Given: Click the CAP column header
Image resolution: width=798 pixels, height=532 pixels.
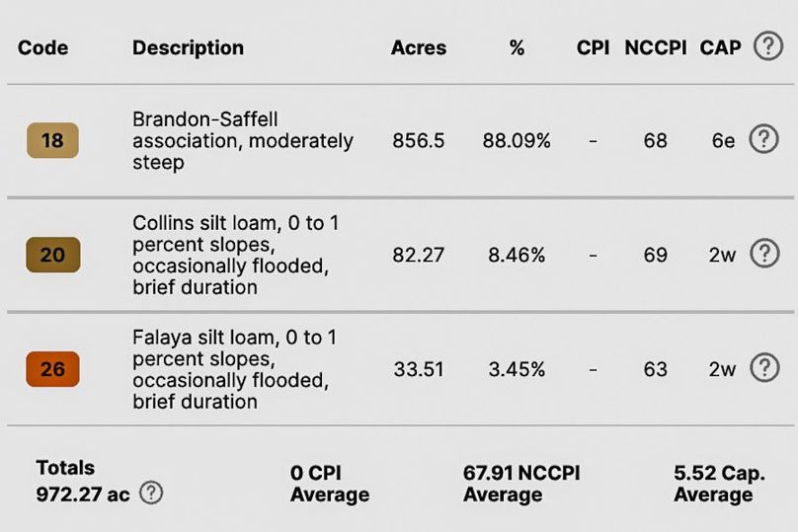Looking at the screenshot, I should pos(720,47).
